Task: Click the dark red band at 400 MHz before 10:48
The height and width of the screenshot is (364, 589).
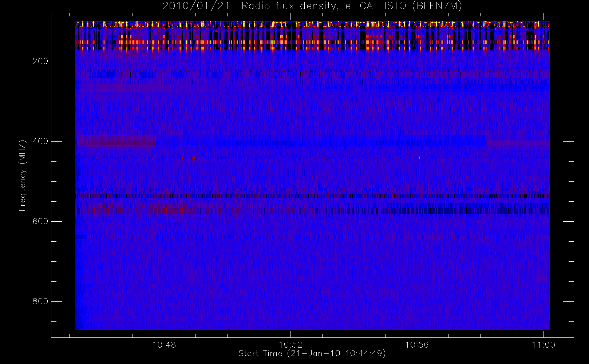Action: click(116, 141)
